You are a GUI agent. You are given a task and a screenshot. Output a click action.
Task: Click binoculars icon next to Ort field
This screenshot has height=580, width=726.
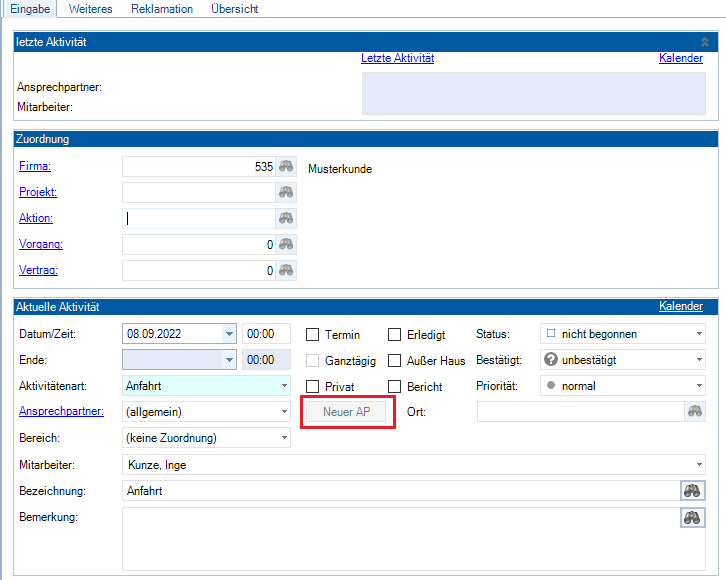pos(694,411)
